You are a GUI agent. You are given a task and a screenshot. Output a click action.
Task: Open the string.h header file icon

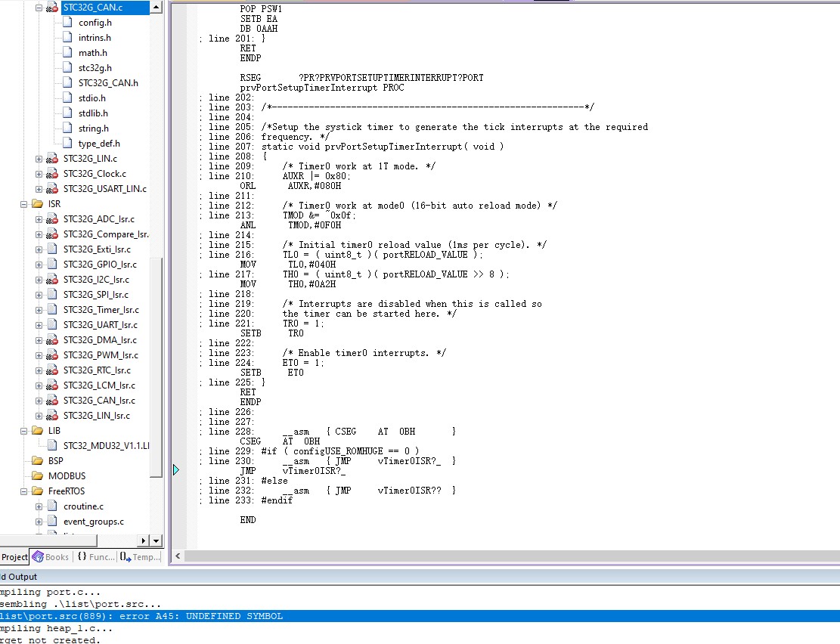67,128
